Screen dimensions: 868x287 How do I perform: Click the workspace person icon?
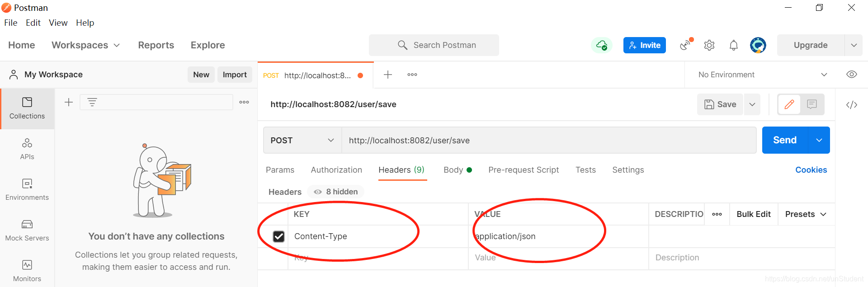pos(14,75)
